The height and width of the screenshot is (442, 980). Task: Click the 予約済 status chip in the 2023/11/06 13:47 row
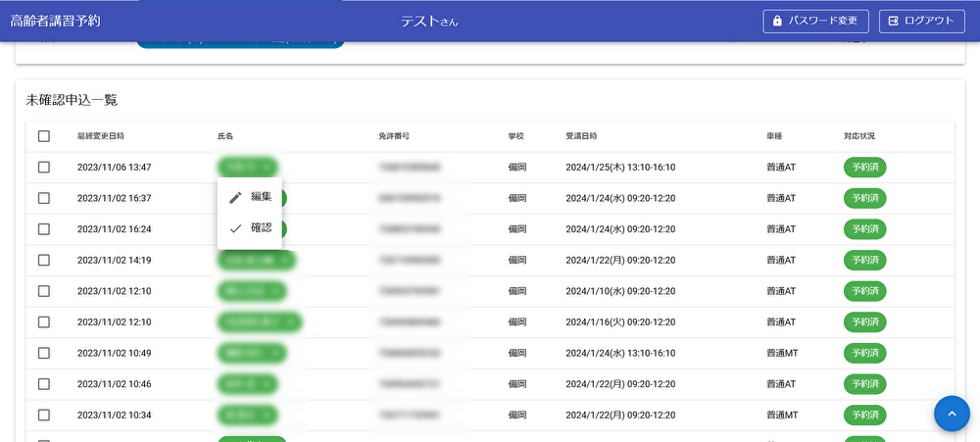tap(865, 167)
